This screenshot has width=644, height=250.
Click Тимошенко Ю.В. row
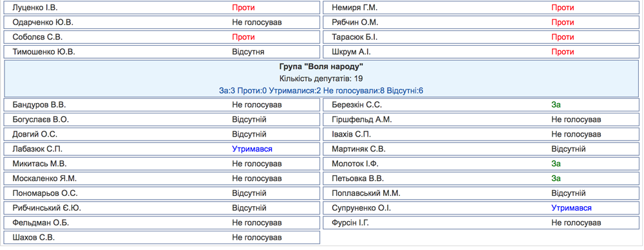[162, 52]
